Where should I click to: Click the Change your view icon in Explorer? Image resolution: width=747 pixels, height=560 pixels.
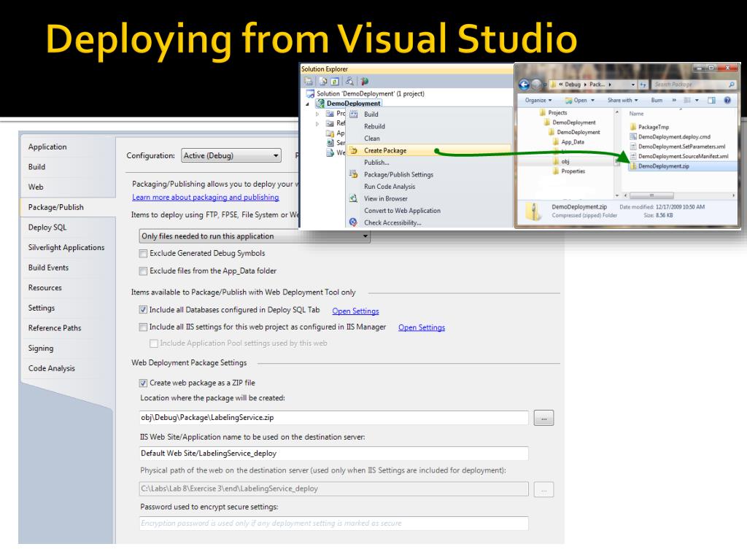click(687, 100)
